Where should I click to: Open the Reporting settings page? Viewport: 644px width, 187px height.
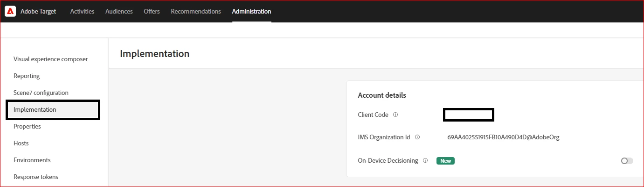(x=27, y=76)
